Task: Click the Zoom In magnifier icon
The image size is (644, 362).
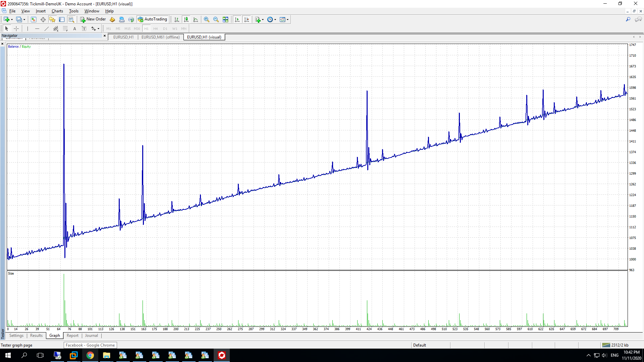Action: (207, 19)
